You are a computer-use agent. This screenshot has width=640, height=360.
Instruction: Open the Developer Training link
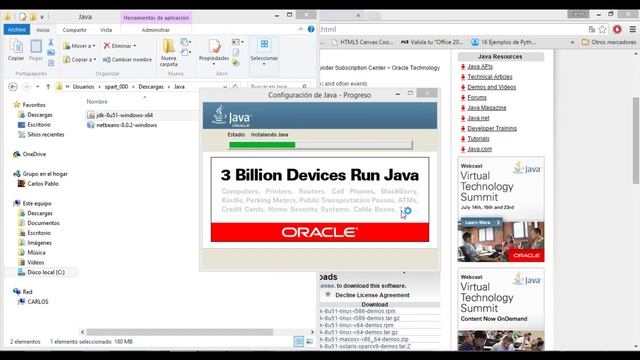[492, 128]
